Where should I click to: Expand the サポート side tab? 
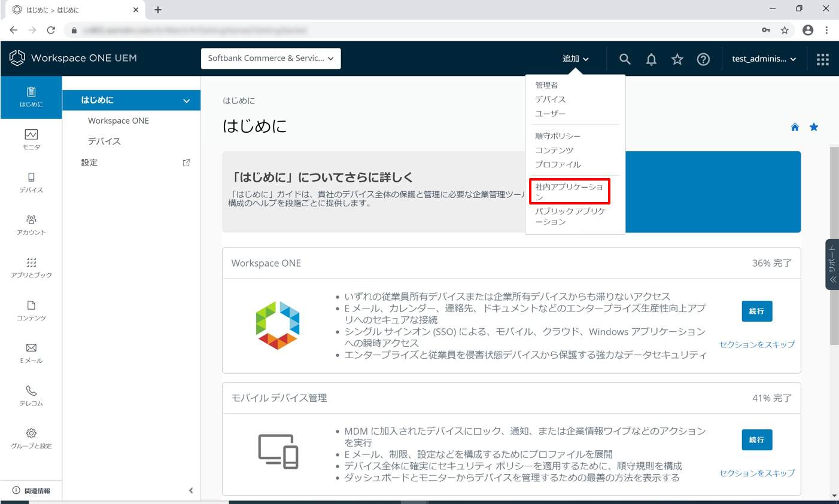832,265
